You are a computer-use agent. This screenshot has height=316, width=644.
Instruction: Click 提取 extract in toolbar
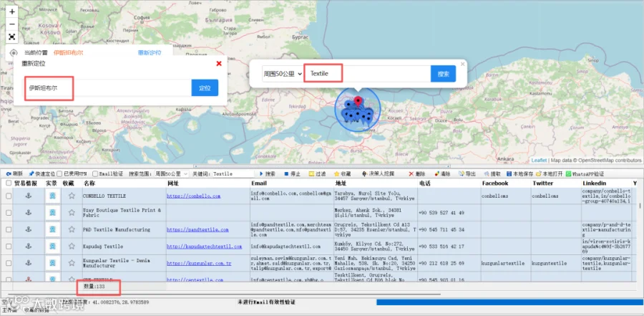click(x=492, y=174)
